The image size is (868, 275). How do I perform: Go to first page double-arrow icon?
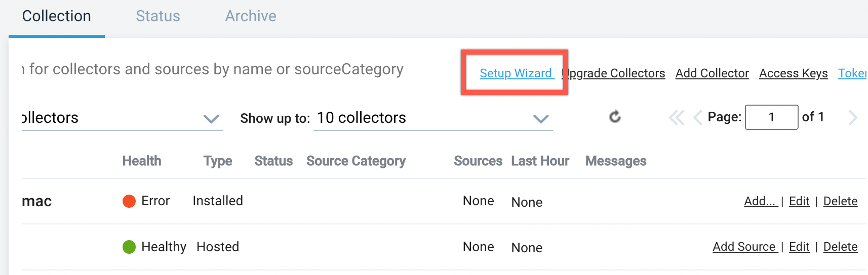pos(676,118)
